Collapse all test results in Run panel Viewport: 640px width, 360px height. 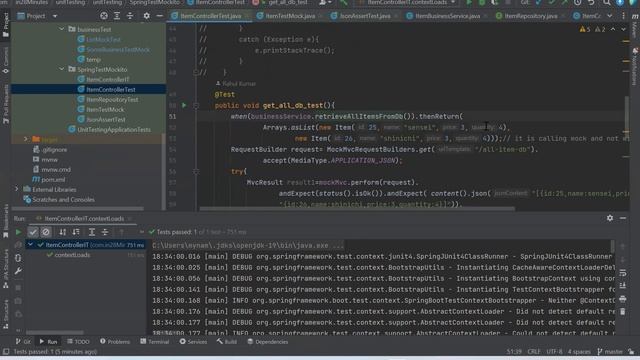pyautogui.click(x=105, y=232)
